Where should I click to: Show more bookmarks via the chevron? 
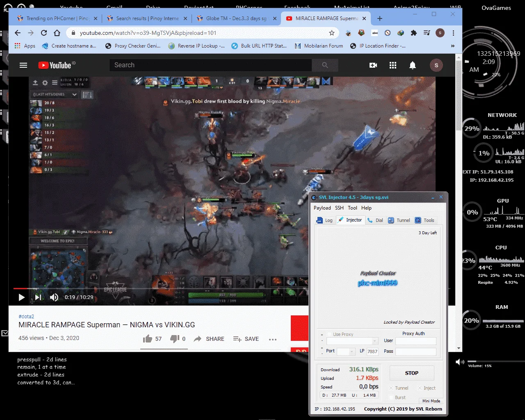(x=452, y=46)
